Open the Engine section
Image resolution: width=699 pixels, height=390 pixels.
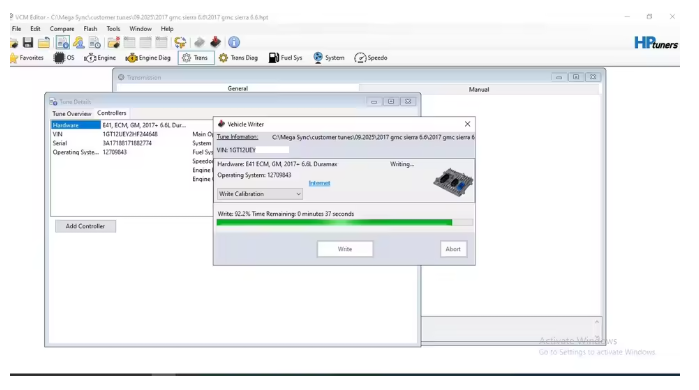(100, 58)
